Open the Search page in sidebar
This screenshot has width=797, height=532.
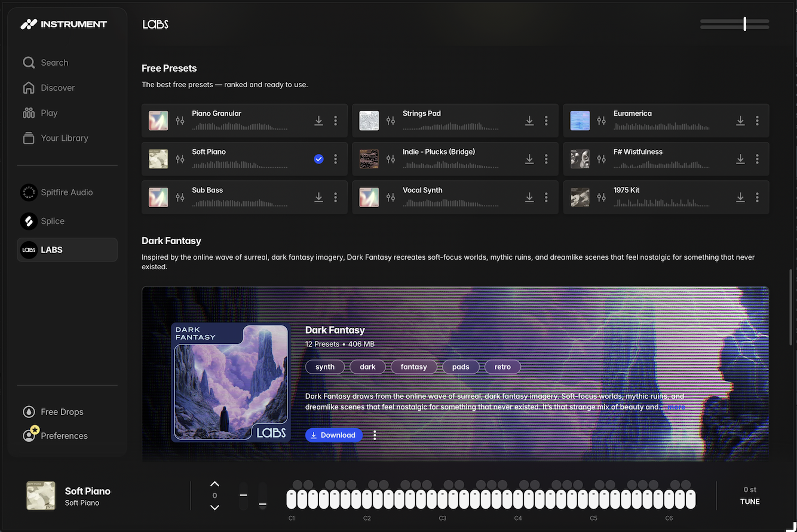click(45, 63)
